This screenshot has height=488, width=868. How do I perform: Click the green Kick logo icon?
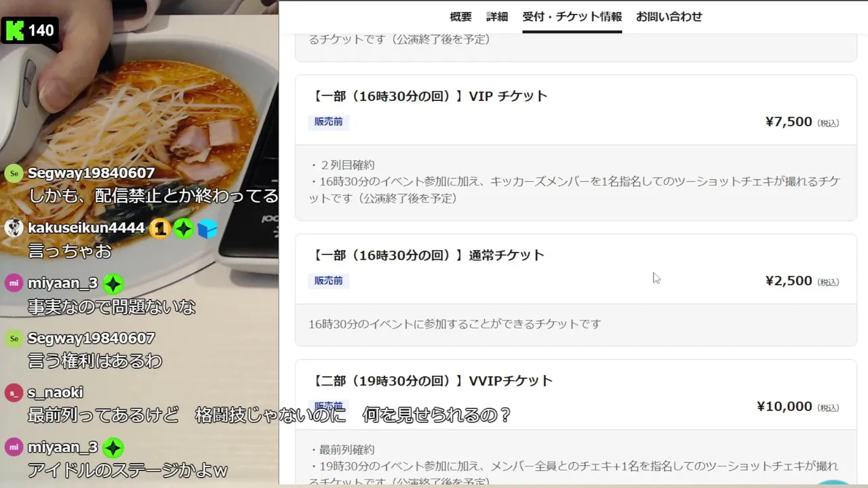point(14,30)
